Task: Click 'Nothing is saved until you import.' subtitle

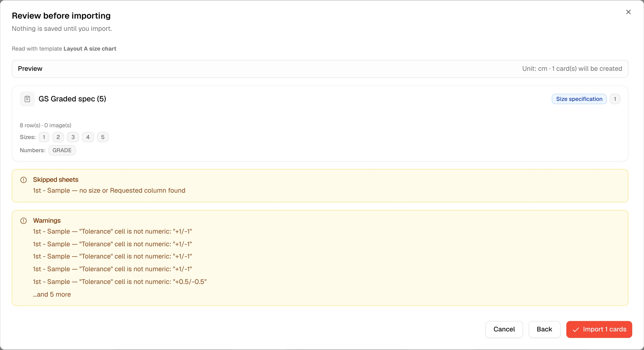Action: 62,29
